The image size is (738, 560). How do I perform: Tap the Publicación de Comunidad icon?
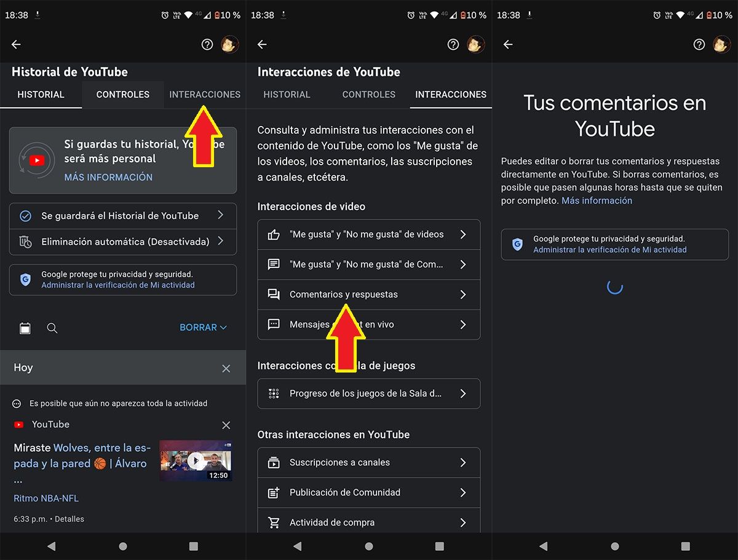point(273,492)
